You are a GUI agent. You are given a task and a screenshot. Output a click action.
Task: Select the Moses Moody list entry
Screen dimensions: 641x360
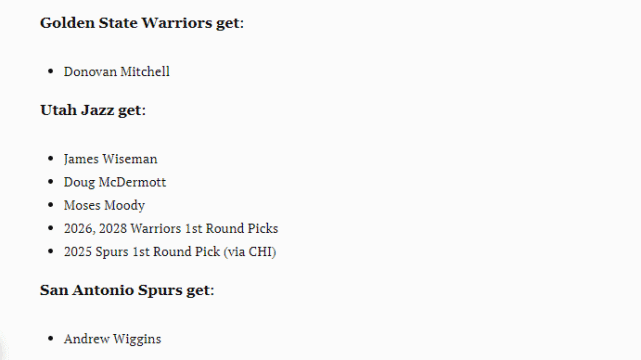click(104, 205)
